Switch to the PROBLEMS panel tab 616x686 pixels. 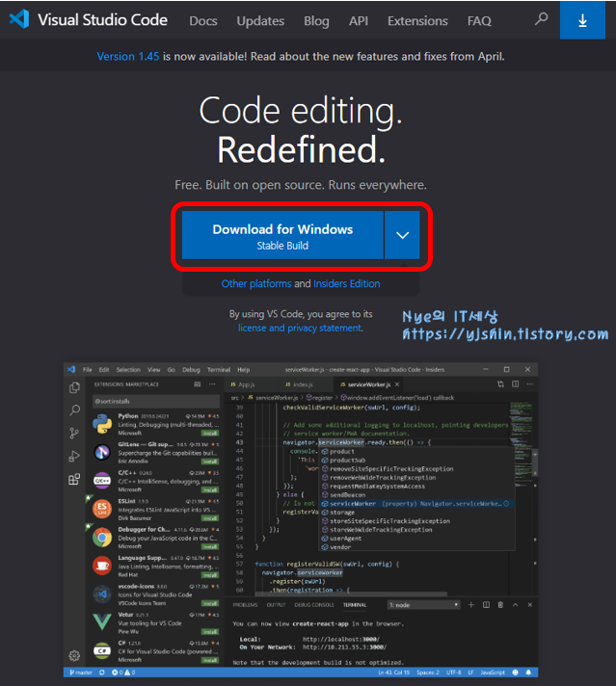245,605
